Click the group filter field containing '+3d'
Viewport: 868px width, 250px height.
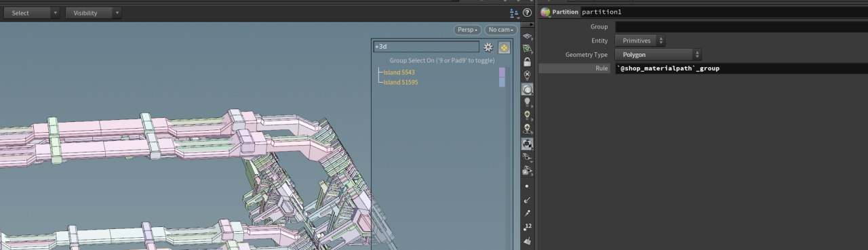[427, 47]
